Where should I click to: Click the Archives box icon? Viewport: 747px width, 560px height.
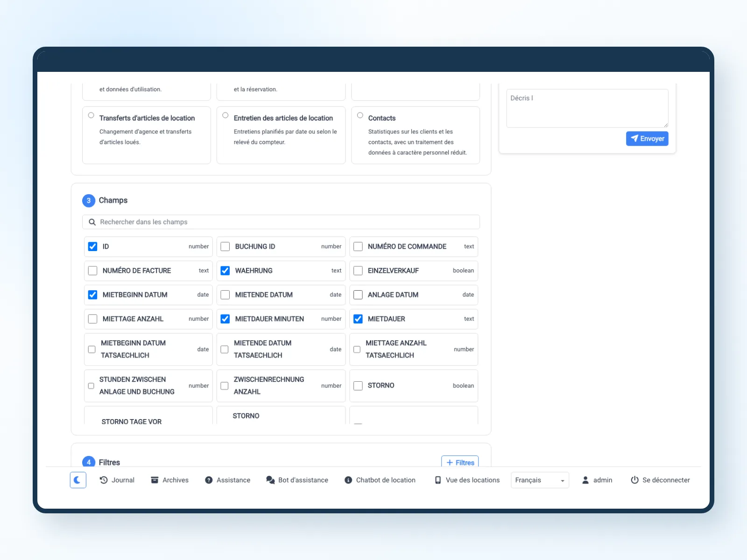pos(155,480)
